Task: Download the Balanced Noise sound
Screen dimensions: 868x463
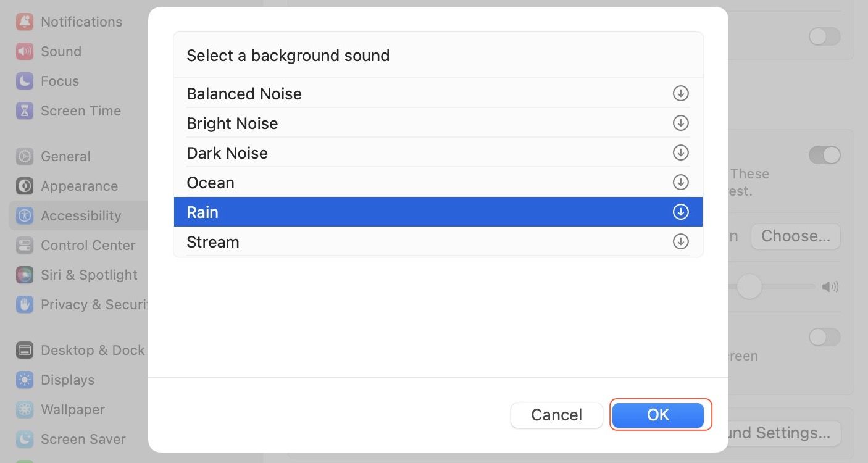Action: point(680,93)
